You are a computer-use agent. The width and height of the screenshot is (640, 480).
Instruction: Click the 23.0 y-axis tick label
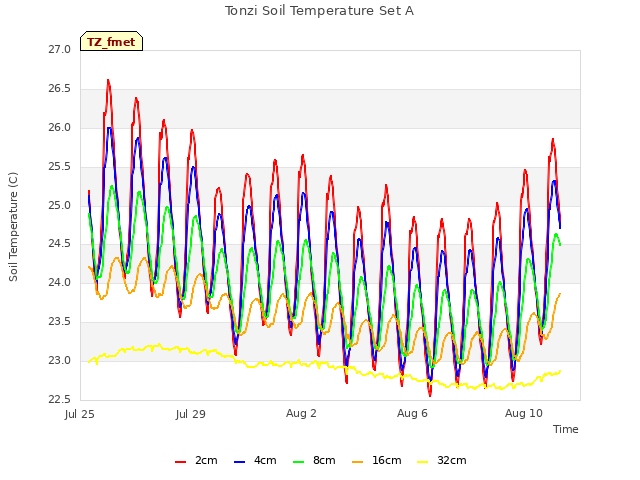click(x=60, y=361)
